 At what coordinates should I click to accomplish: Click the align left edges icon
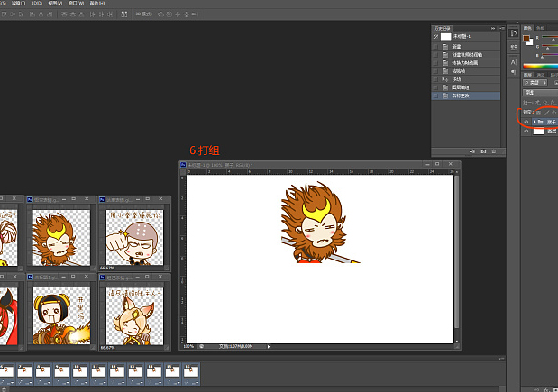point(32,14)
